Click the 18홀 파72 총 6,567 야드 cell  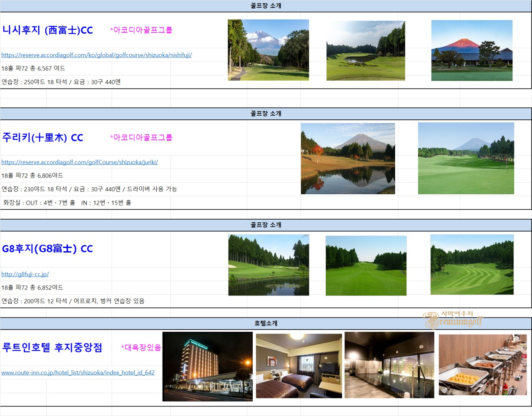click(x=33, y=69)
